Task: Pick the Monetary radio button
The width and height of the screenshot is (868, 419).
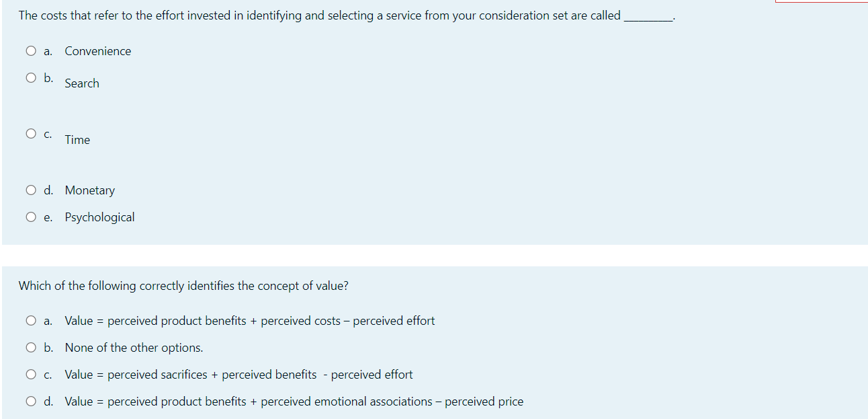Action: [31, 190]
